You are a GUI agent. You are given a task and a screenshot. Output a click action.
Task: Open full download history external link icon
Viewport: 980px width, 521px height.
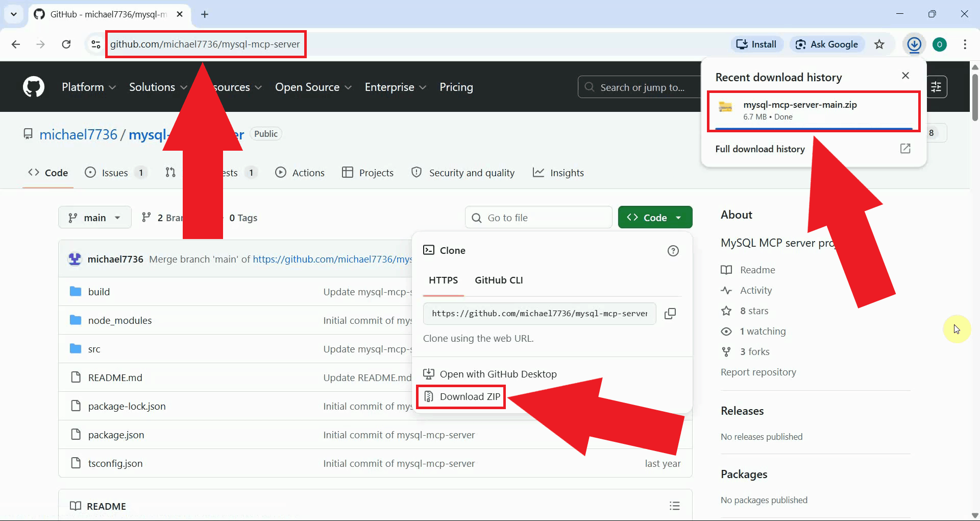point(905,149)
